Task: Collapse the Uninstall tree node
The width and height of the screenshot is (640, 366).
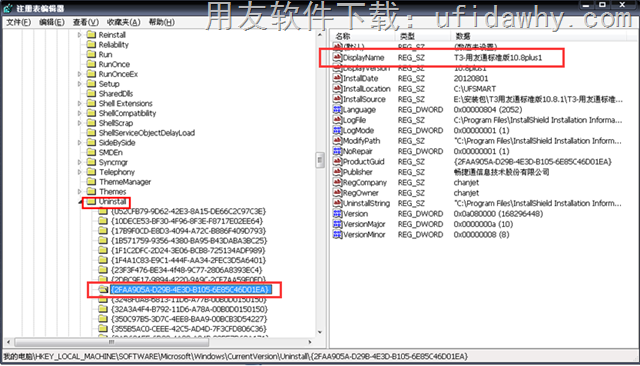Action: point(80,202)
